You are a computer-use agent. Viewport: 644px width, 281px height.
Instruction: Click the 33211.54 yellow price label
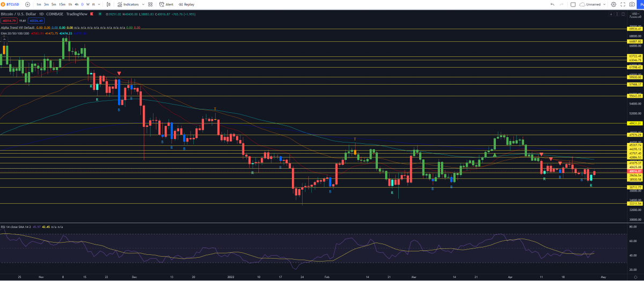[635, 204]
